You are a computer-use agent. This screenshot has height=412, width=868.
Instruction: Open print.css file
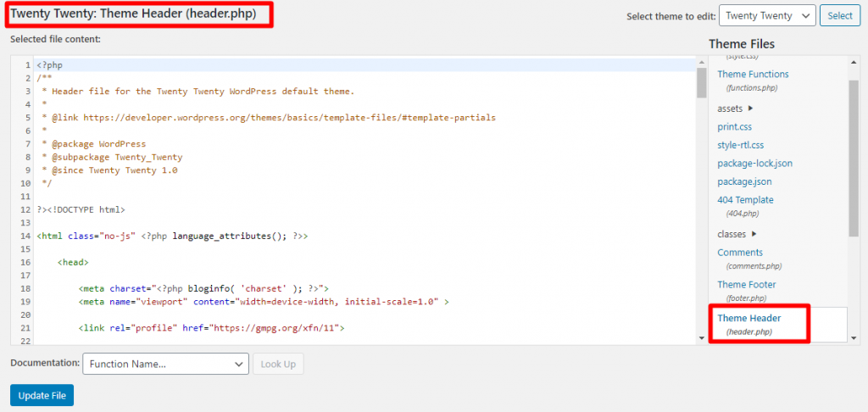point(735,127)
